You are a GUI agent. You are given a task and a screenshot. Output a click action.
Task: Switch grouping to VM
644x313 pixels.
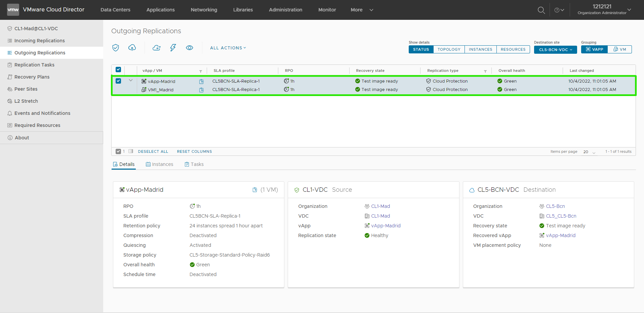(x=620, y=49)
